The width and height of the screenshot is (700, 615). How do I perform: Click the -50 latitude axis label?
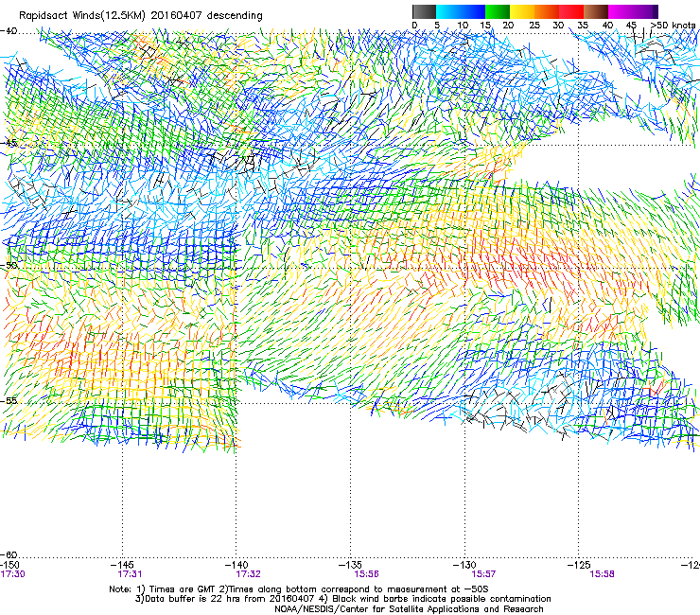pos(9,266)
